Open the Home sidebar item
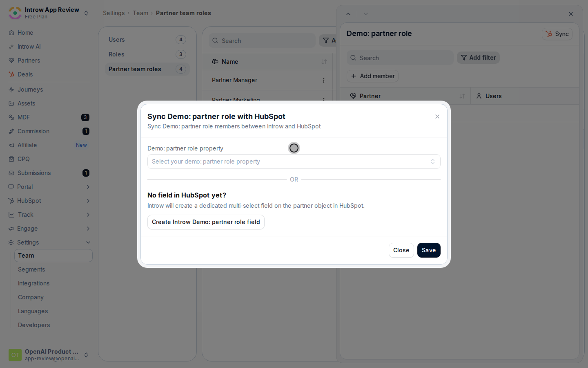 coord(25,33)
